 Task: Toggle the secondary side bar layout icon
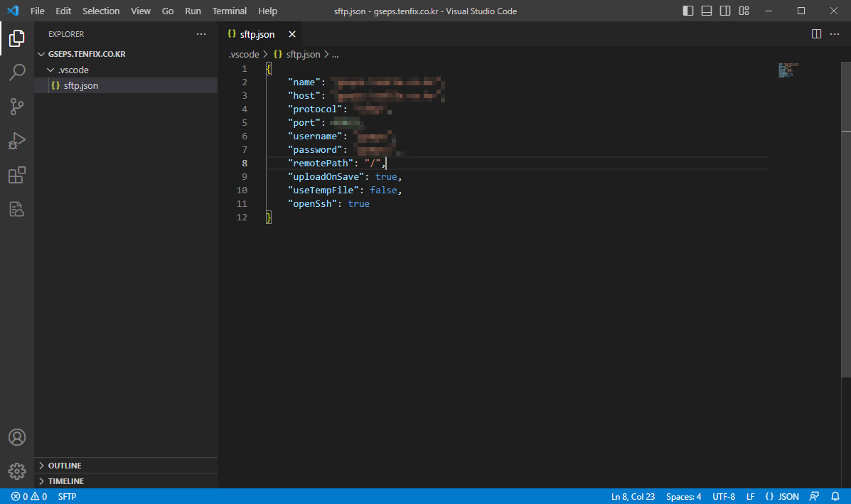click(724, 11)
